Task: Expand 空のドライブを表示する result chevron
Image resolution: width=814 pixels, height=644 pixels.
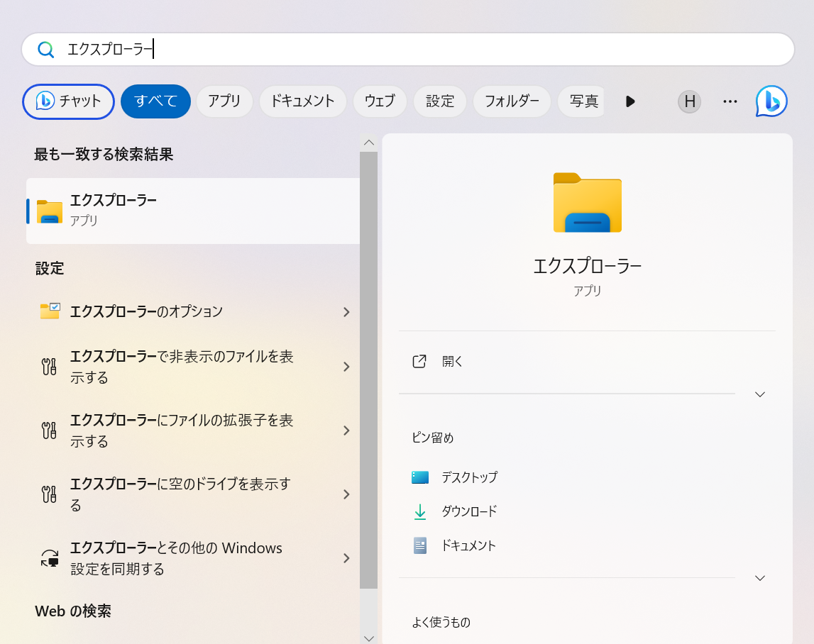Action: pos(346,494)
